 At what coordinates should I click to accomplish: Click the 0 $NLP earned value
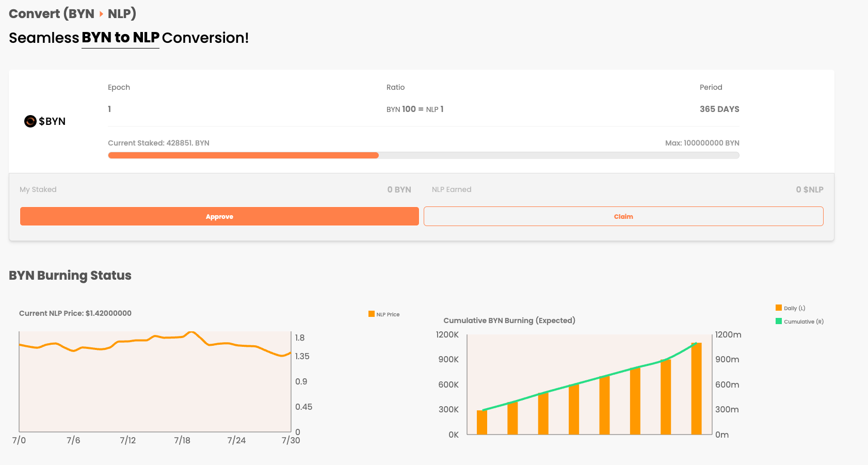coord(809,189)
